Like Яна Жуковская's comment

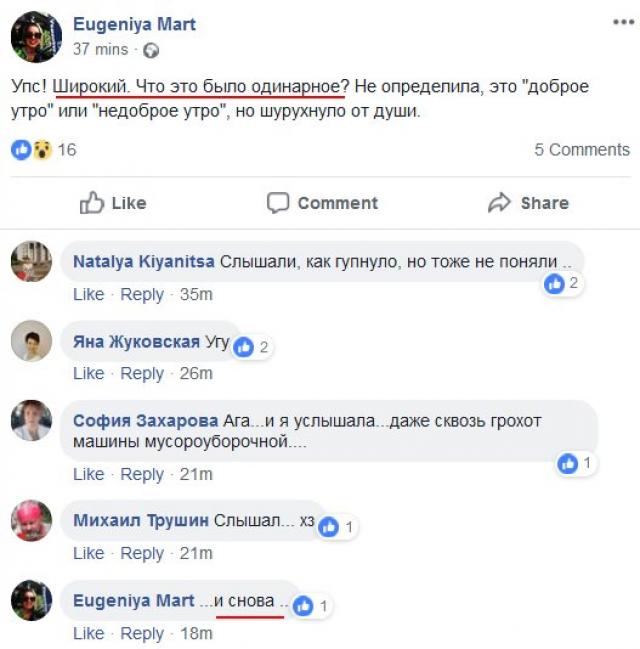(88, 373)
